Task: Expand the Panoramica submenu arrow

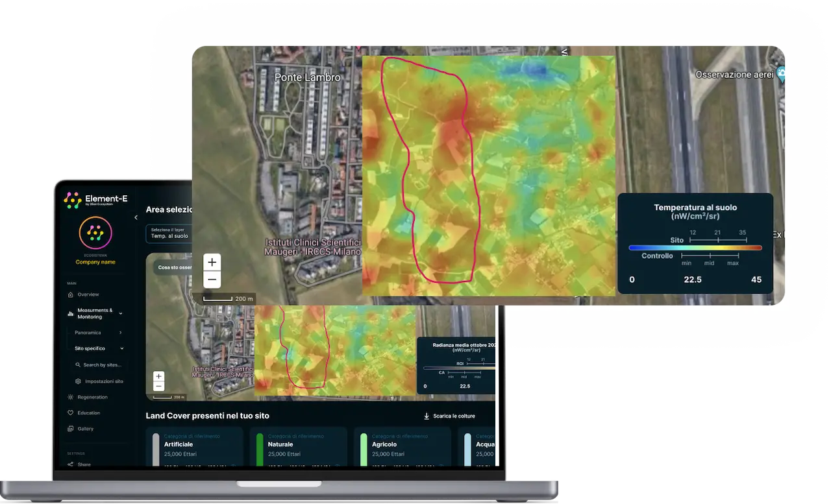Action: click(x=121, y=333)
